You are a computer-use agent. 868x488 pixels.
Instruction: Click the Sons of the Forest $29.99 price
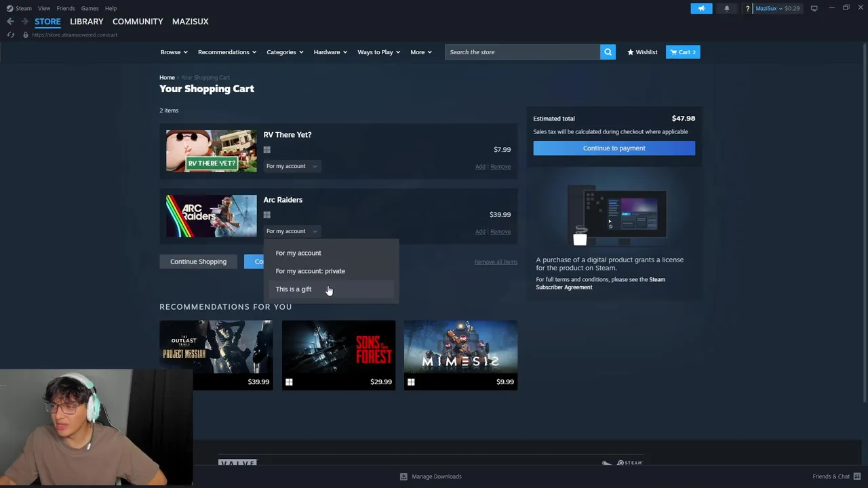(x=381, y=382)
